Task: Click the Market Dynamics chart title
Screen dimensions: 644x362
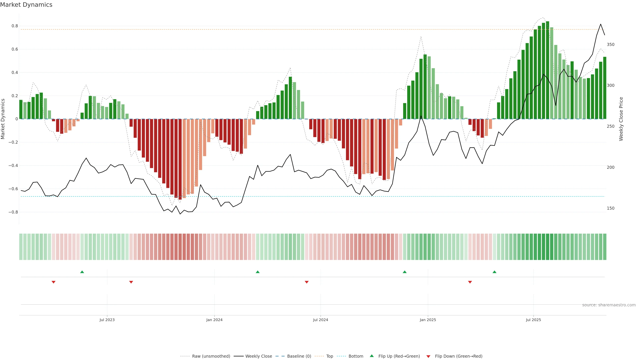Action: [26, 5]
